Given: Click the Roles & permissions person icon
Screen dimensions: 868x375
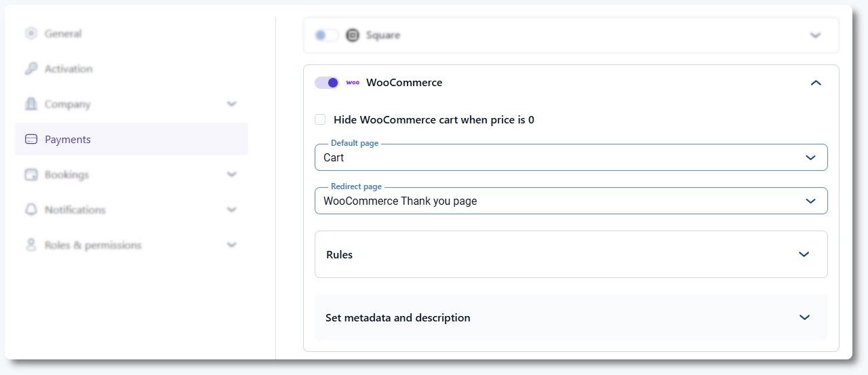Looking at the screenshot, I should pyautogui.click(x=31, y=245).
